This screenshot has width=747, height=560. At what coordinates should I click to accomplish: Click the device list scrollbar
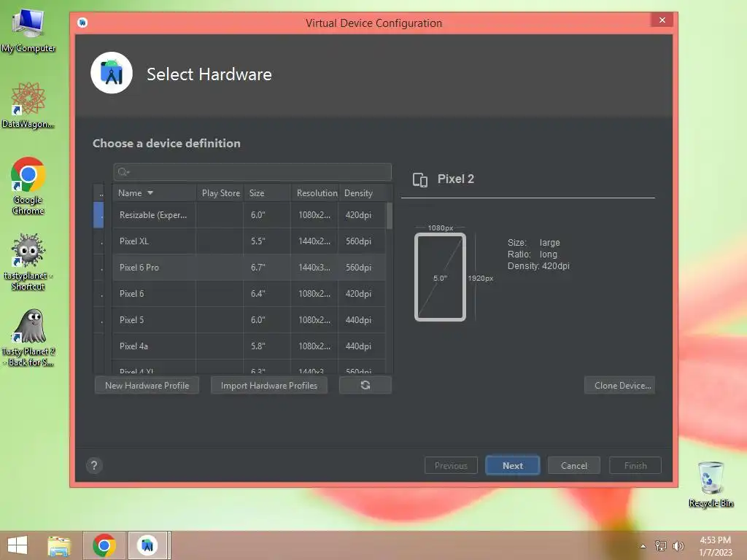point(390,216)
